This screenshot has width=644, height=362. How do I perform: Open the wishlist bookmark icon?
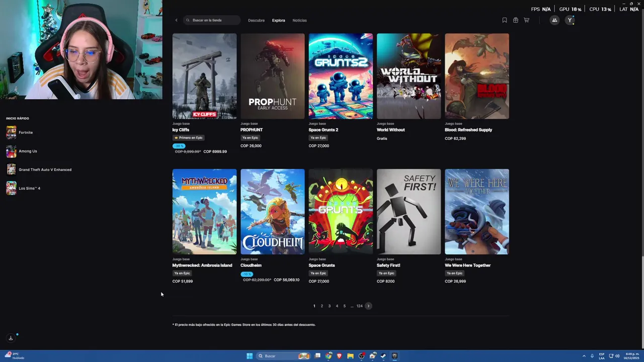click(505, 20)
